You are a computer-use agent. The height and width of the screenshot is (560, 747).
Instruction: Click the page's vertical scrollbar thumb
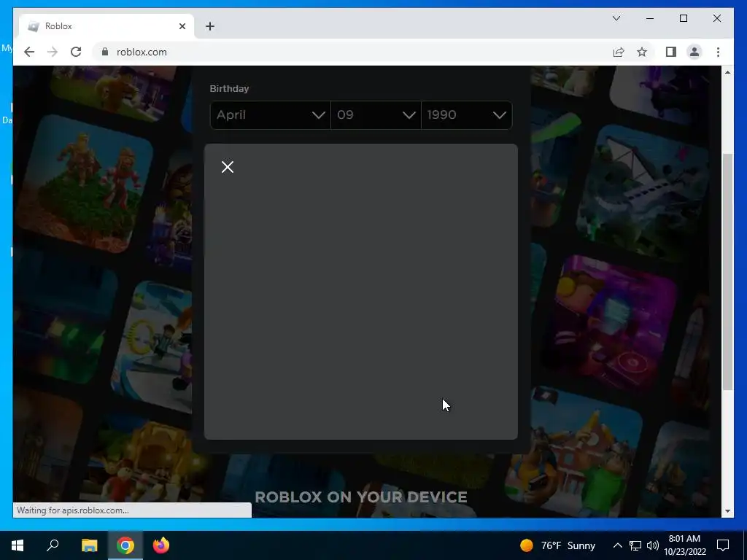(x=727, y=271)
